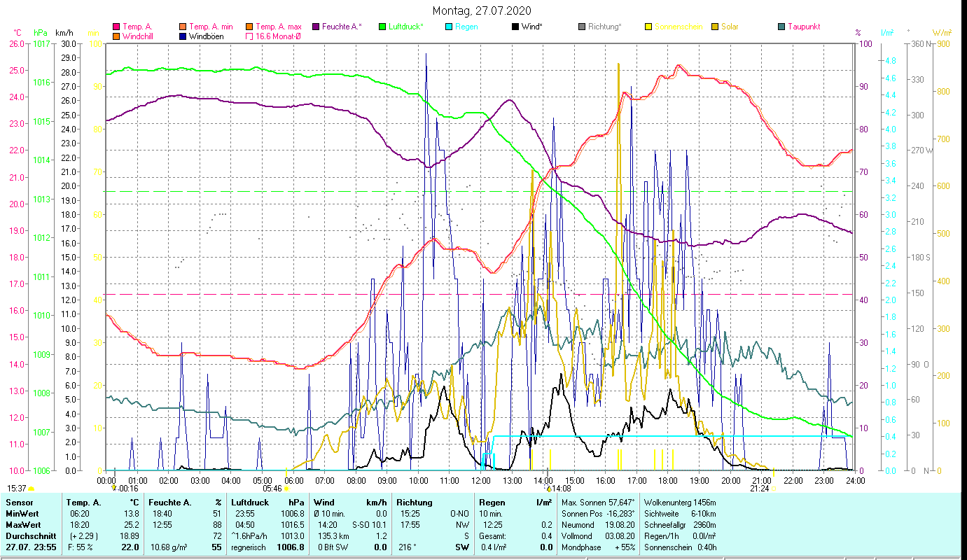Click the cyan Regen legend swatch
The height and width of the screenshot is (560, 967).
click(448, 27)
